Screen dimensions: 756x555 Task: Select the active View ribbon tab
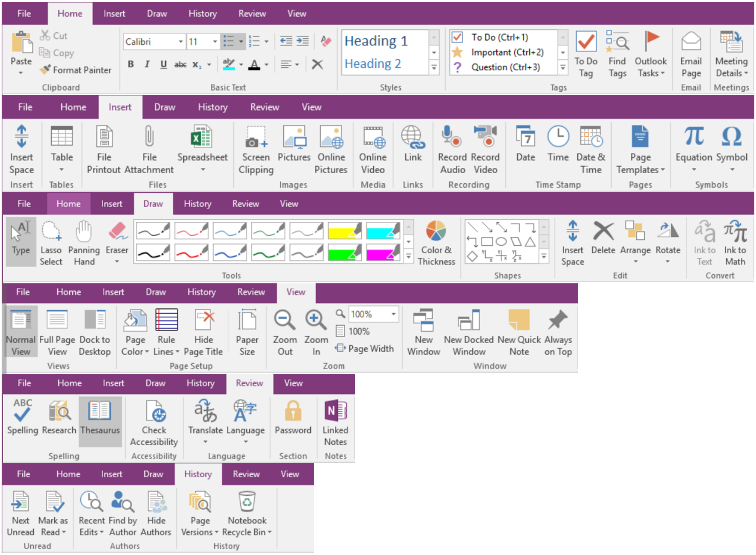(295, 292)
